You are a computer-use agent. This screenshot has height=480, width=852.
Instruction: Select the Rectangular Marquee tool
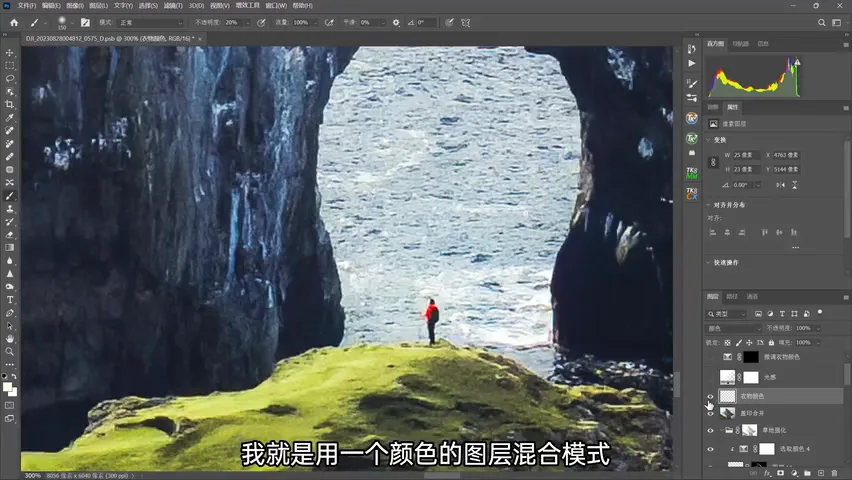tap(10, 66)
